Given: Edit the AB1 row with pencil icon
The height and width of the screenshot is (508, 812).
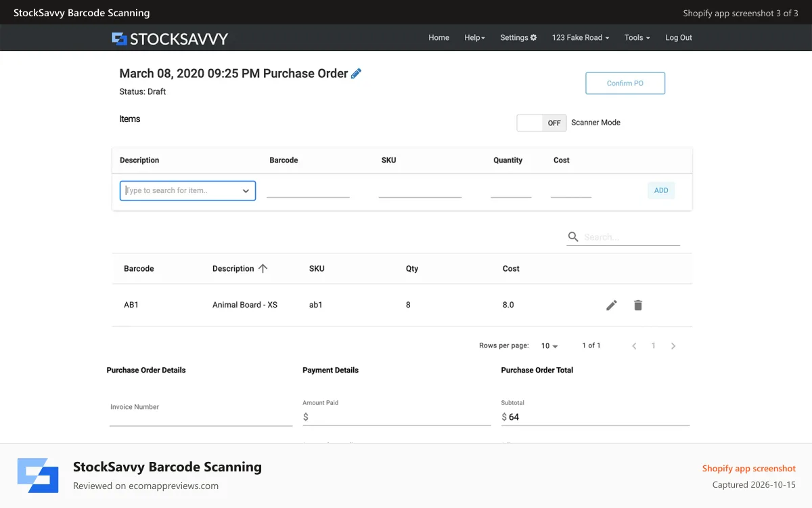Looking at the screenshot, I should [612, 305].
